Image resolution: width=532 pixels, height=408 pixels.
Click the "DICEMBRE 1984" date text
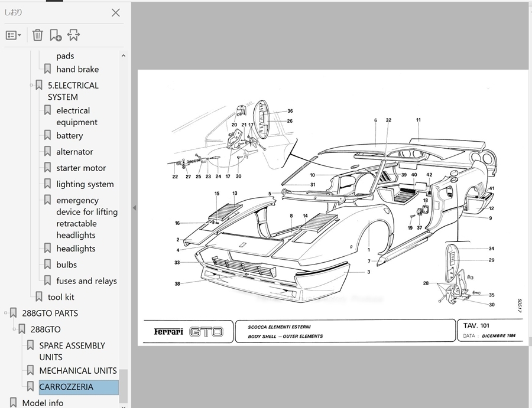click(499, 336)
